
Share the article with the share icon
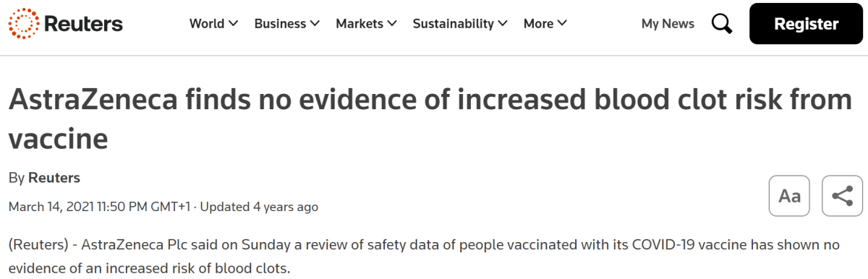pos(842,196)
